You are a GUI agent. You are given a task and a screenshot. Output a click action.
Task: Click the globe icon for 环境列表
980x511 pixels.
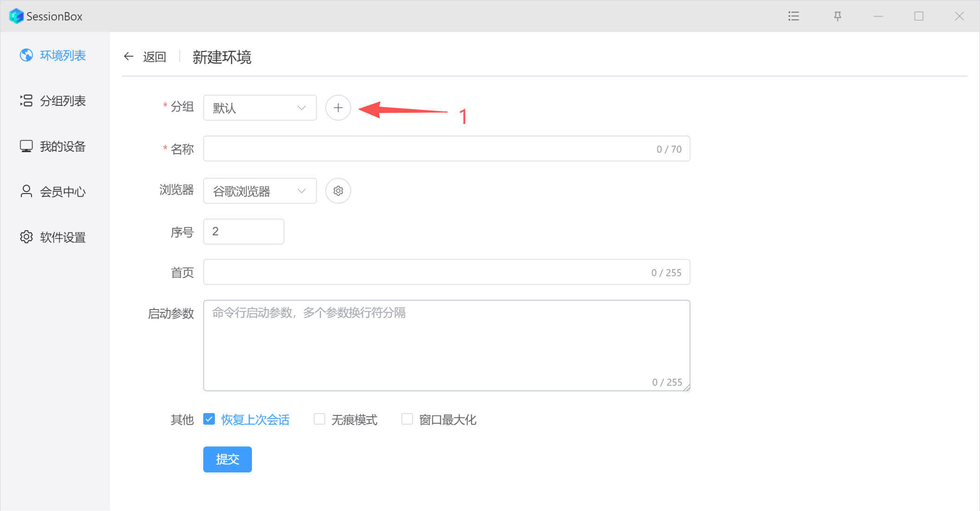click(x=26, y=55)
